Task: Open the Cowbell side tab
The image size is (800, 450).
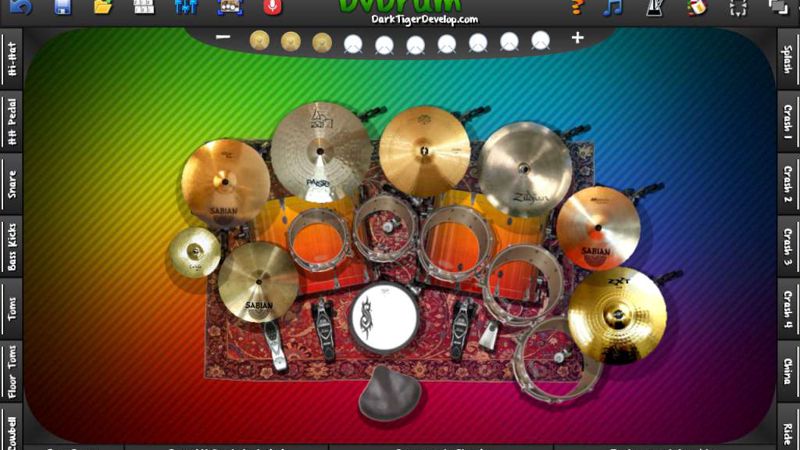Action: pyautogui.click(x=11, y=428)
